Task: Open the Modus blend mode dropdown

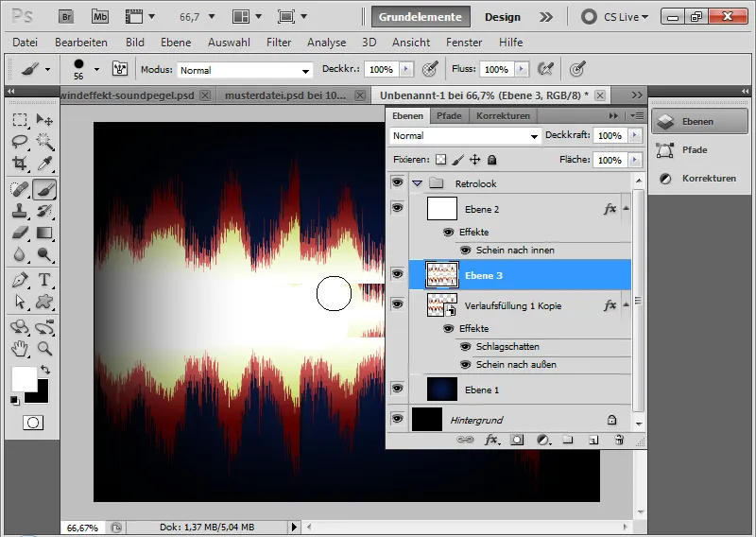Action: point(245,70)
